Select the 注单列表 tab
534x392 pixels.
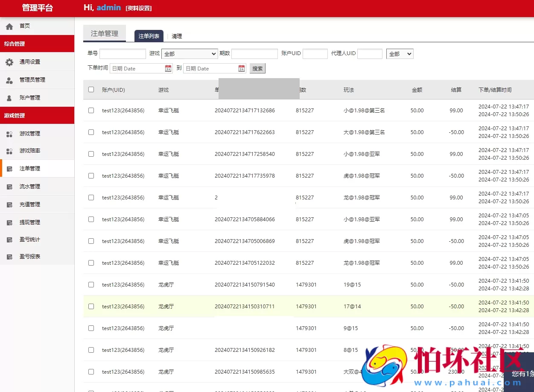[x=149, y=36]
